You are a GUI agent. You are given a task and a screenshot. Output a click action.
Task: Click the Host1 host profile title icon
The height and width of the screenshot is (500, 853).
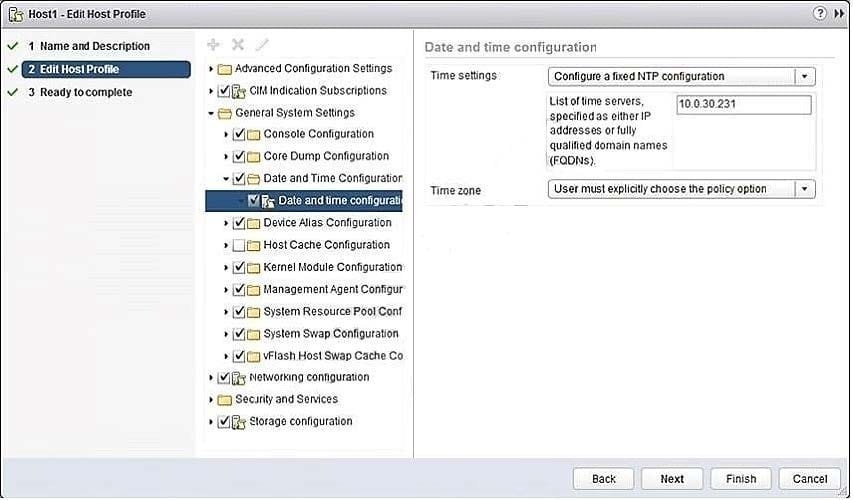(x=16, y=14)
